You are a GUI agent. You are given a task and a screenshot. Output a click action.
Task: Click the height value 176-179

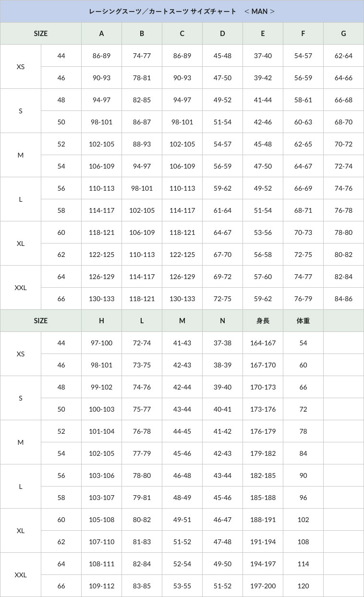[263, 431]
